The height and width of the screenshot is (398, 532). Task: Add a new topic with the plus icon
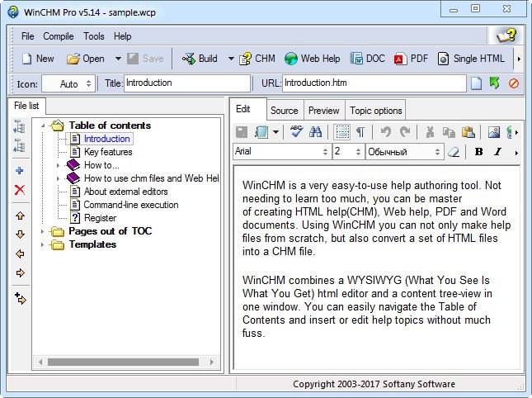point(20,171)
